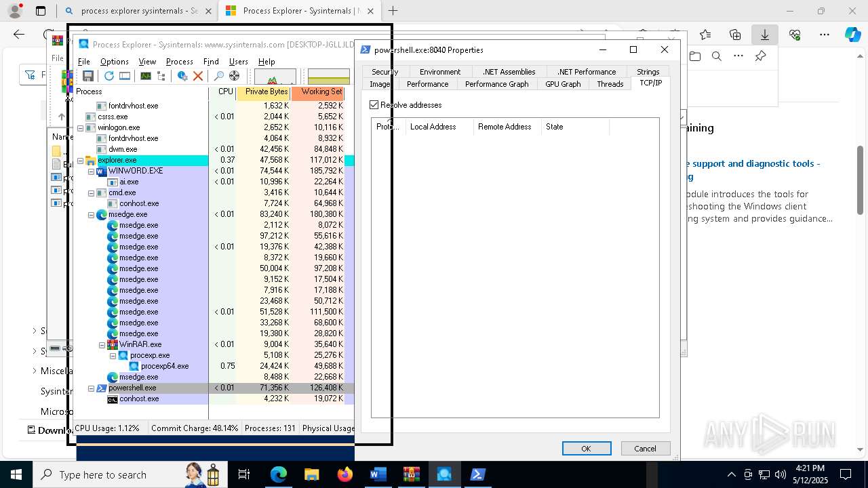Click the Copilot icon in Edge
Viewport: 868px width, 488px height.
(852, 35)
